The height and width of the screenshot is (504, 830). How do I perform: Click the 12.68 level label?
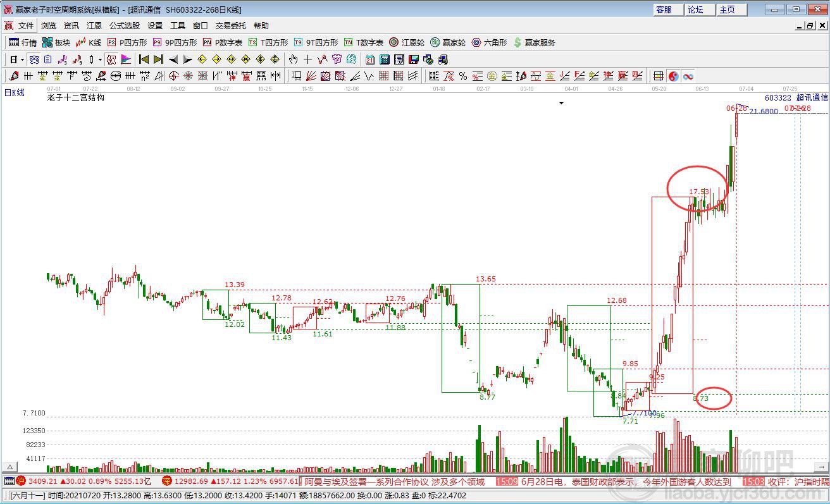coord(617,300)
